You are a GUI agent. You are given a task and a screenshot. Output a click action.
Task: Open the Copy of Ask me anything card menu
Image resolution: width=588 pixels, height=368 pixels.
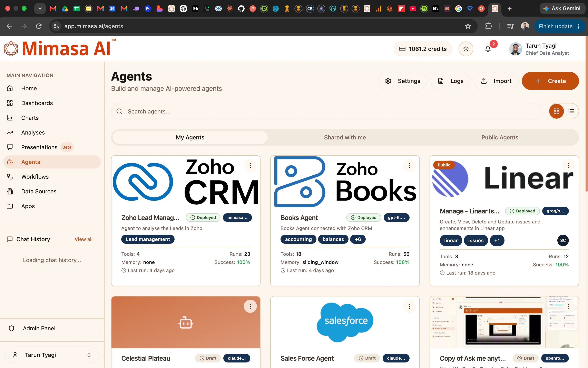[x=569, y=306]
